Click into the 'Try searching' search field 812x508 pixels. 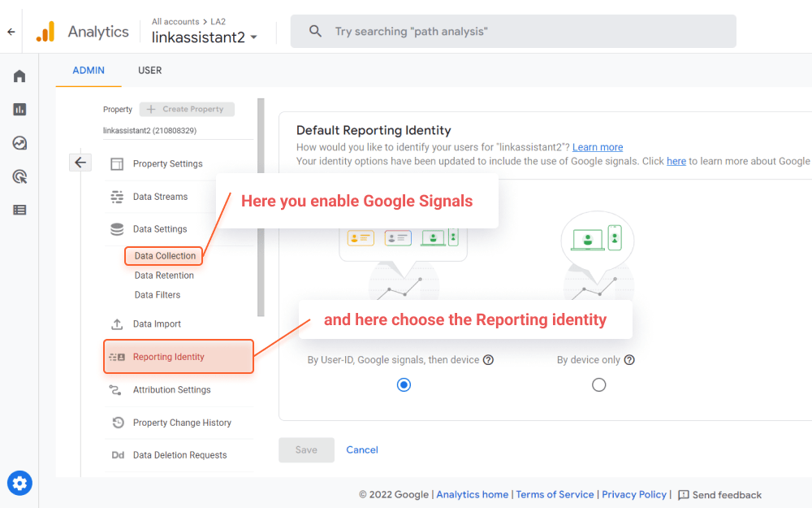click(x=513, y=31)
